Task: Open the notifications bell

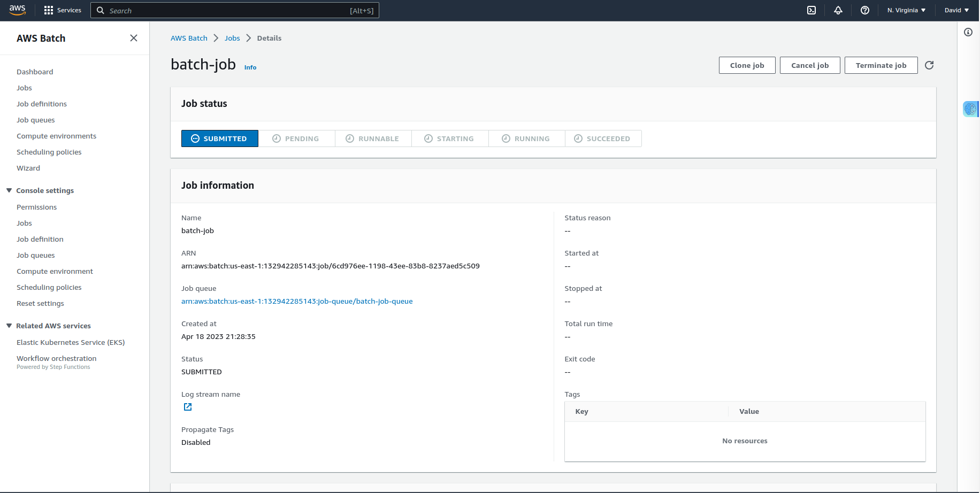Action: (x=838, y=10)
